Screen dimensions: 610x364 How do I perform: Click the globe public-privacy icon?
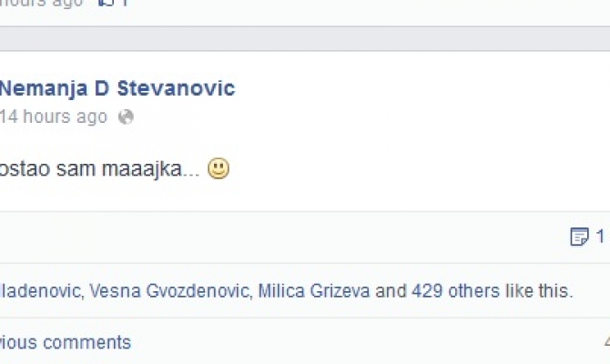pyautogui.click(x=126, y=116)
